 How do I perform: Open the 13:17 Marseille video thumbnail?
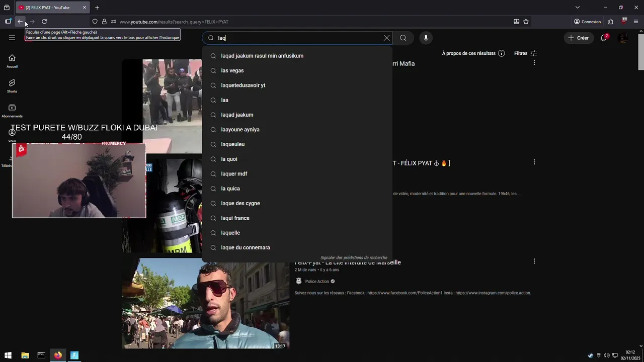[x=205, y=304]
